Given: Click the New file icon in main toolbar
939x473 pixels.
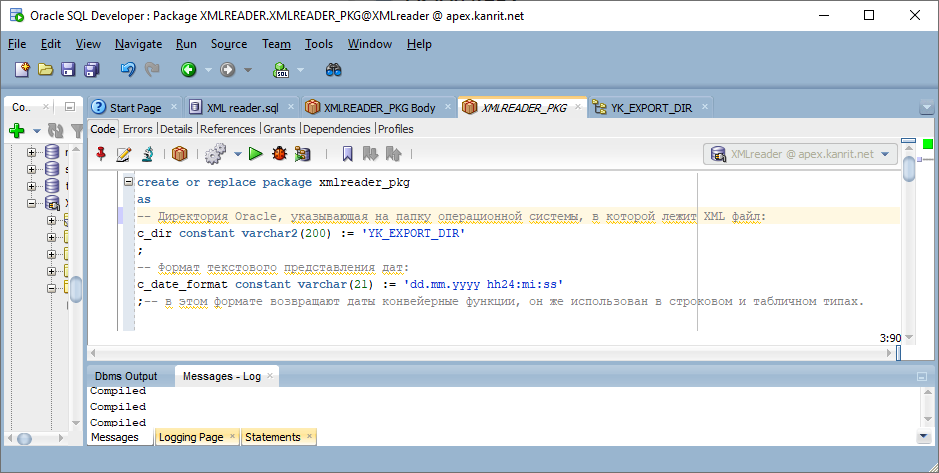Looking at the screenshot, I should (x=22, y=69).
